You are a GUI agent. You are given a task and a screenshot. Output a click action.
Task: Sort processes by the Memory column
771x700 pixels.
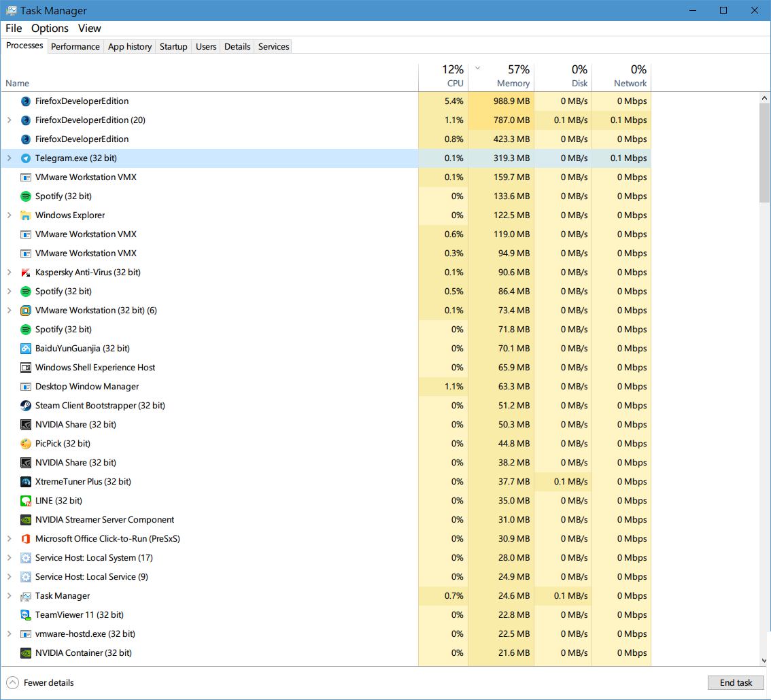[501, 77]
